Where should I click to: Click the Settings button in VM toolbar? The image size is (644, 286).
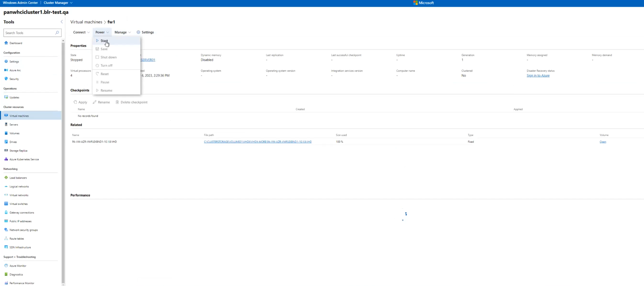point(145,32)
